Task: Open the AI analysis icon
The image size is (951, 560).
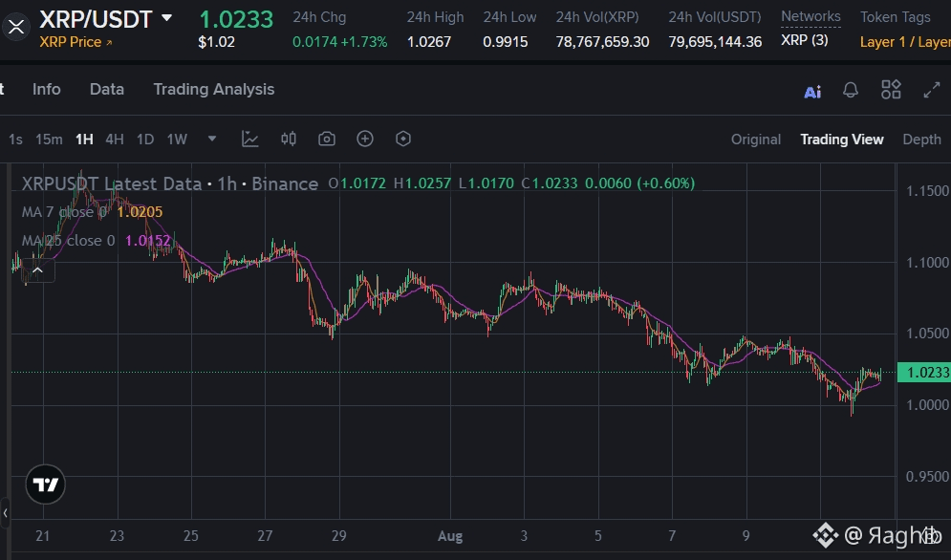Action: [812, 92]
